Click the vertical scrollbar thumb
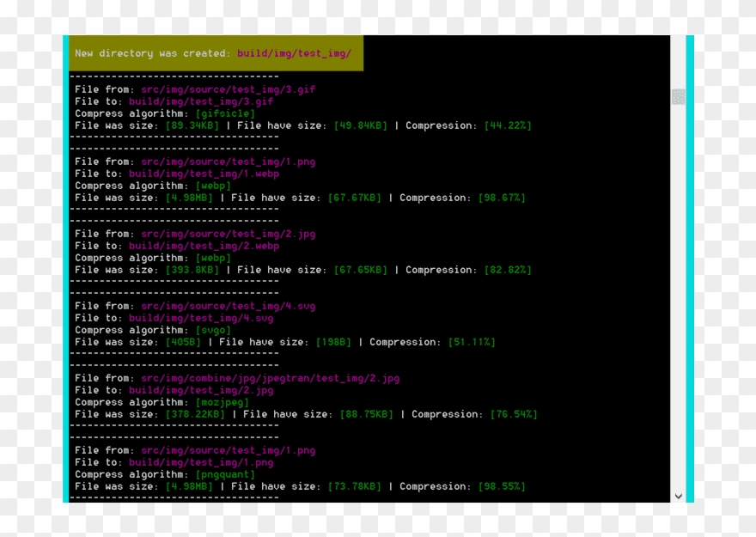 click(x=678, y=97)
